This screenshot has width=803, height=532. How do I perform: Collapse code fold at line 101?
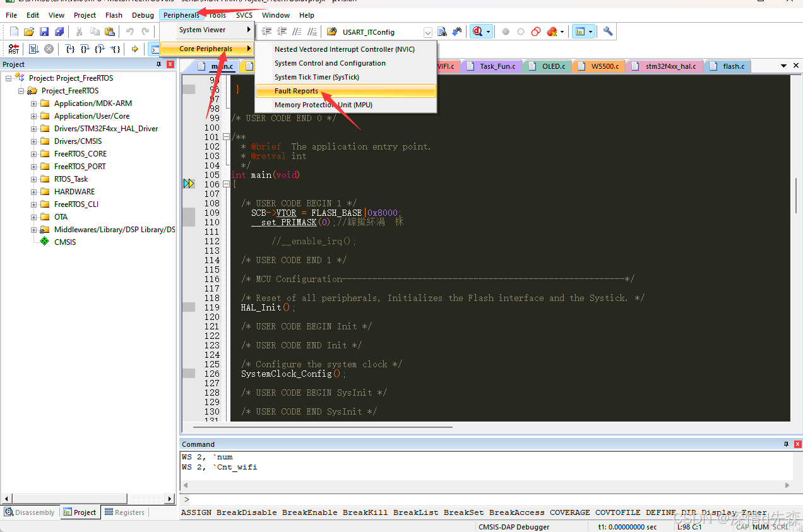coord(226,137)
